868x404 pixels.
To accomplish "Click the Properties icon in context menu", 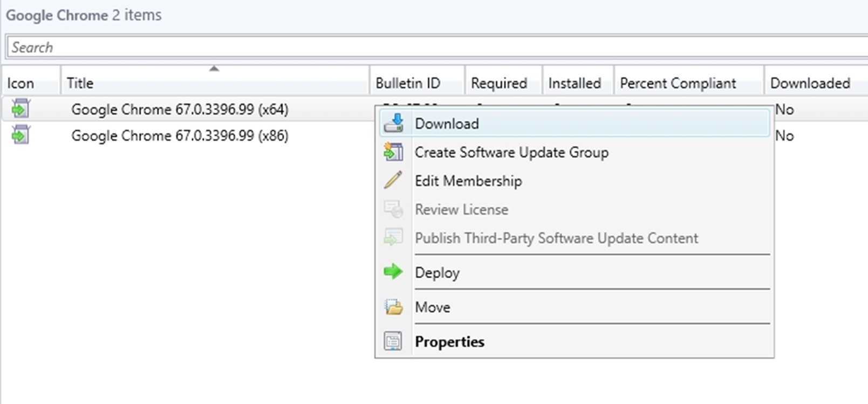I will [393, 341].
